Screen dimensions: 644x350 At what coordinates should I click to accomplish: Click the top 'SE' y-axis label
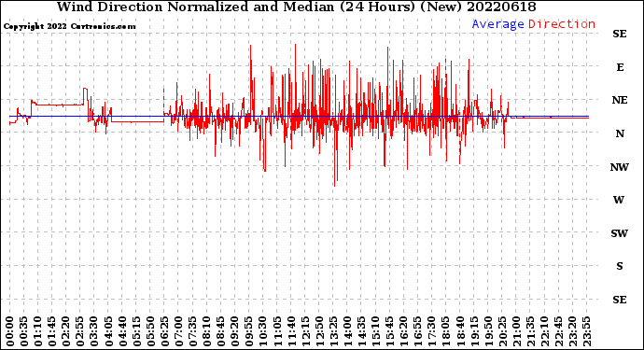click(x=620, y=35)
